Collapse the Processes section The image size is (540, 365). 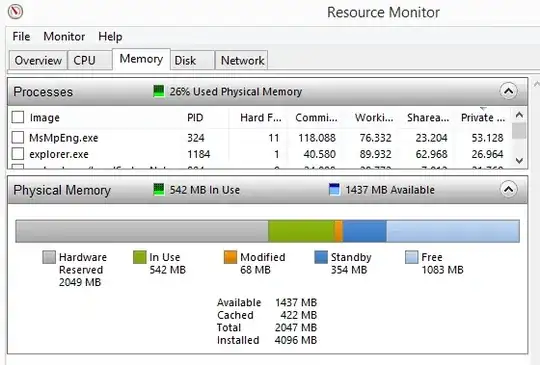pos(508,91)
